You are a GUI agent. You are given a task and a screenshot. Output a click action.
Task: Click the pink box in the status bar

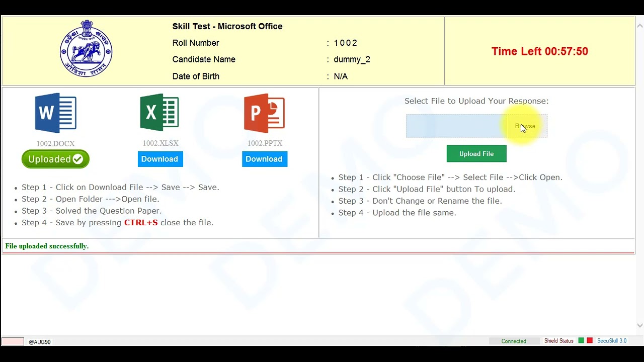[13, 341]
